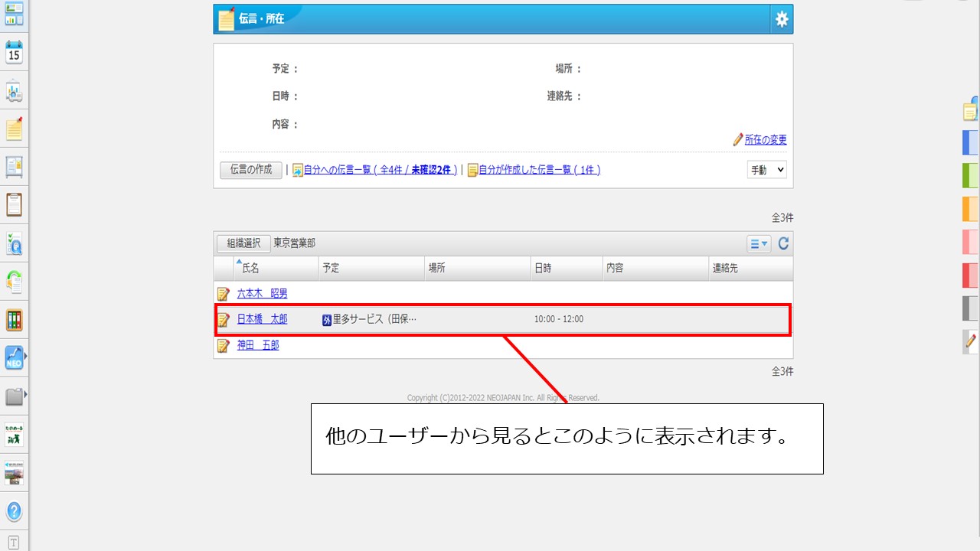This screenshot has height=551, width=980.
Task: Select the green sticky note color tab
Action: point(970,175)
